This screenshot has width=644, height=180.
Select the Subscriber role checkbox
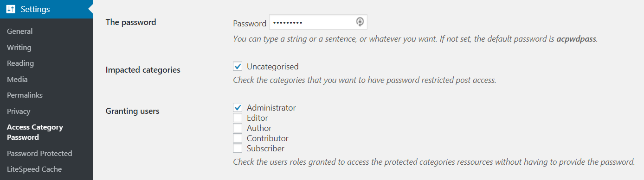pos(238,148)
